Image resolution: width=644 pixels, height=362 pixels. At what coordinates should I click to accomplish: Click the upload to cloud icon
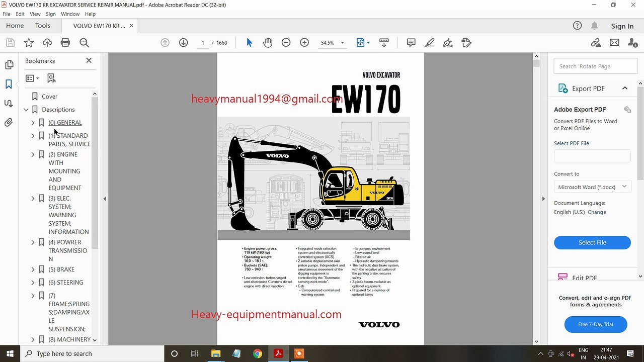coord(47,43)
